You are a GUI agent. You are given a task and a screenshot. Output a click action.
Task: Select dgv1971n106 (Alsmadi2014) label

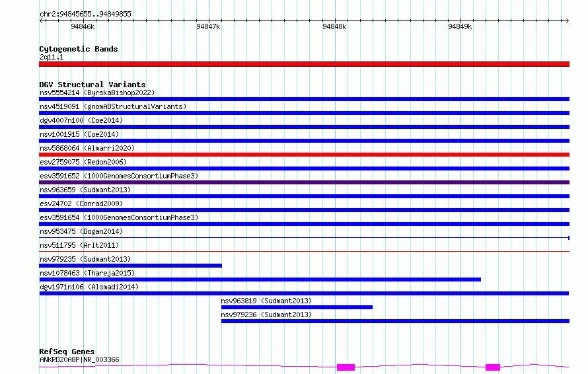[x=89, y=287]
